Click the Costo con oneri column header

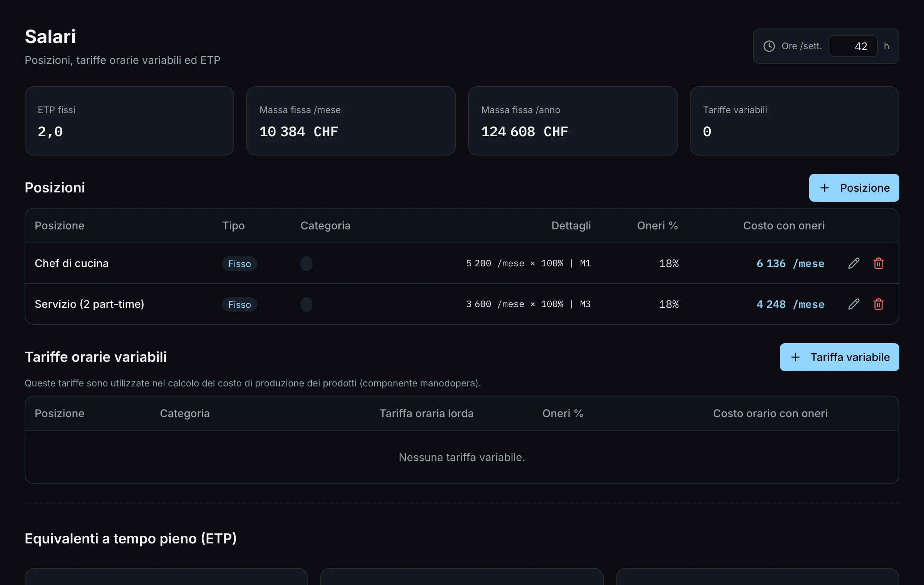783,226
